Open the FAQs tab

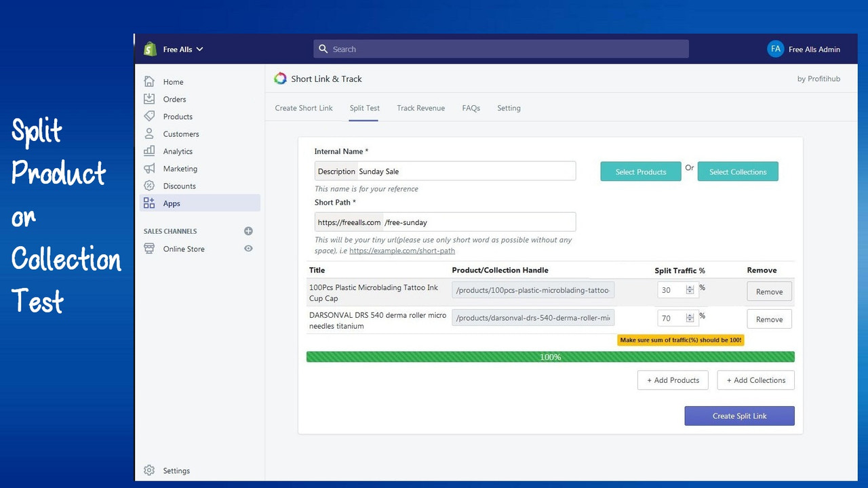[471, 108]
